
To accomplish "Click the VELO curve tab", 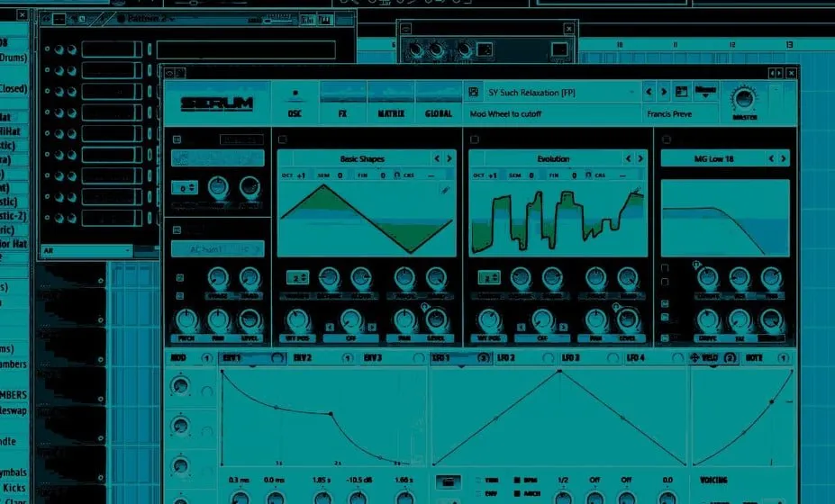I will (713, 358).
